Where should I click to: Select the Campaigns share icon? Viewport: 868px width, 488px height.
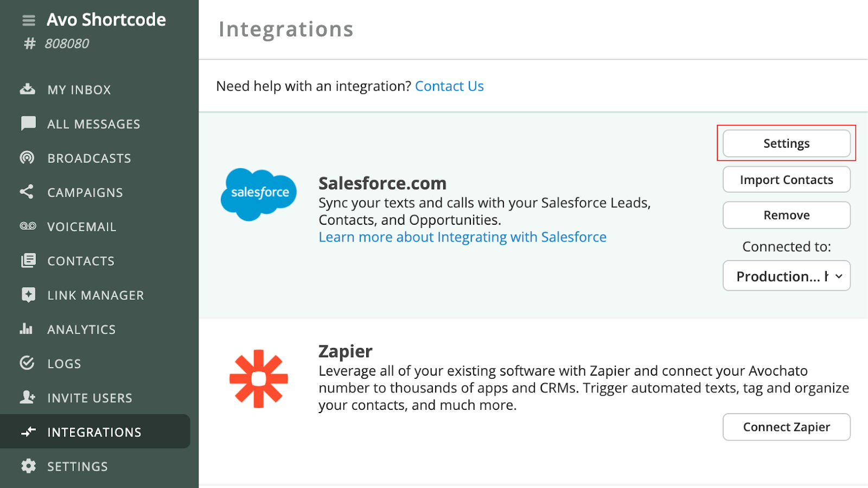(x=28, y=192)
